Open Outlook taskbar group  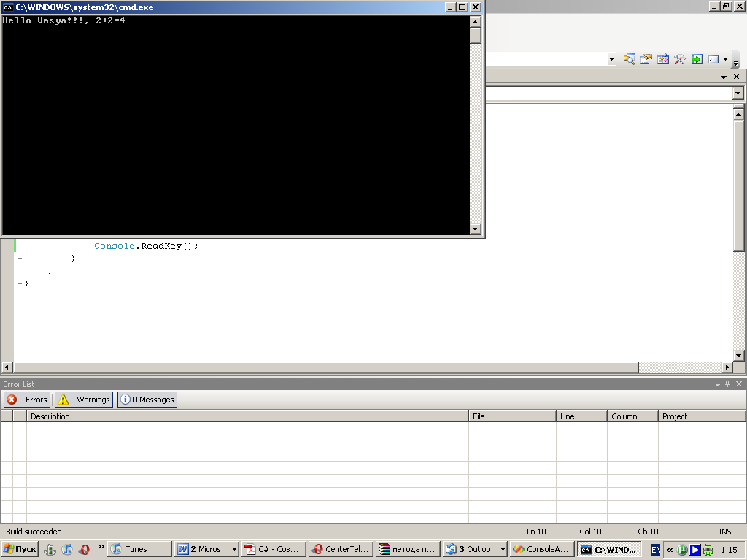tap(474, 549)
